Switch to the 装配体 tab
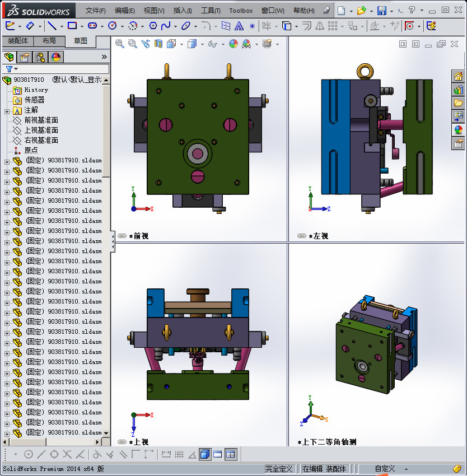Screen dimensions: 467x476 [x=18, y=41]
